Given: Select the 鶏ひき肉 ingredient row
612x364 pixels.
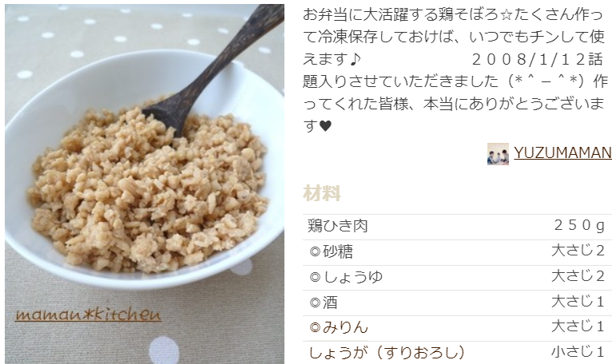Looking at the screenshot, I should [457, 227].
